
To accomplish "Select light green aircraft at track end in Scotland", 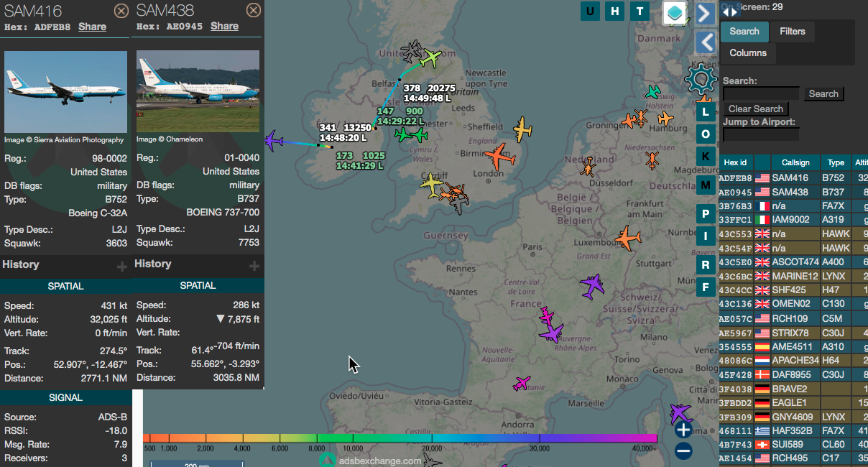I will point(431,57).
